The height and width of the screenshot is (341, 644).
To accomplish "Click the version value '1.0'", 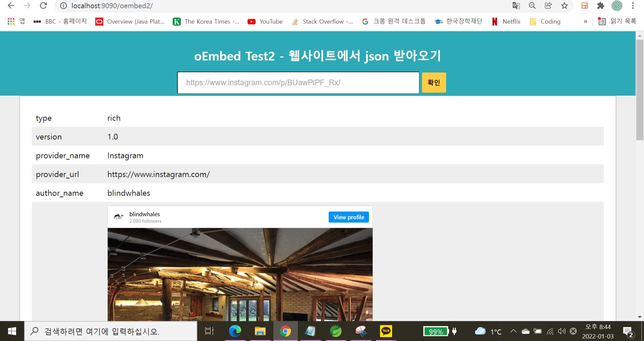I will [x=113, y=137].
